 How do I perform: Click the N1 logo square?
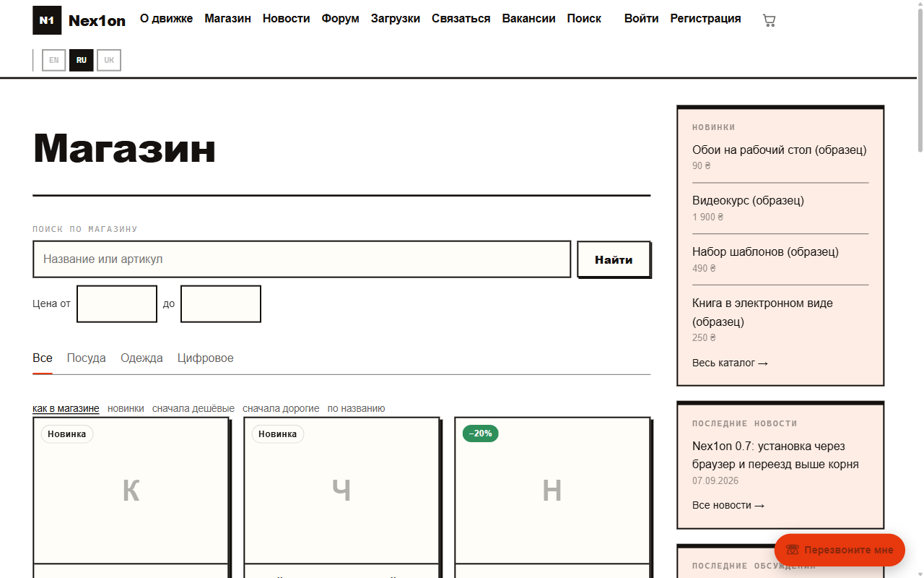[47, 20]
